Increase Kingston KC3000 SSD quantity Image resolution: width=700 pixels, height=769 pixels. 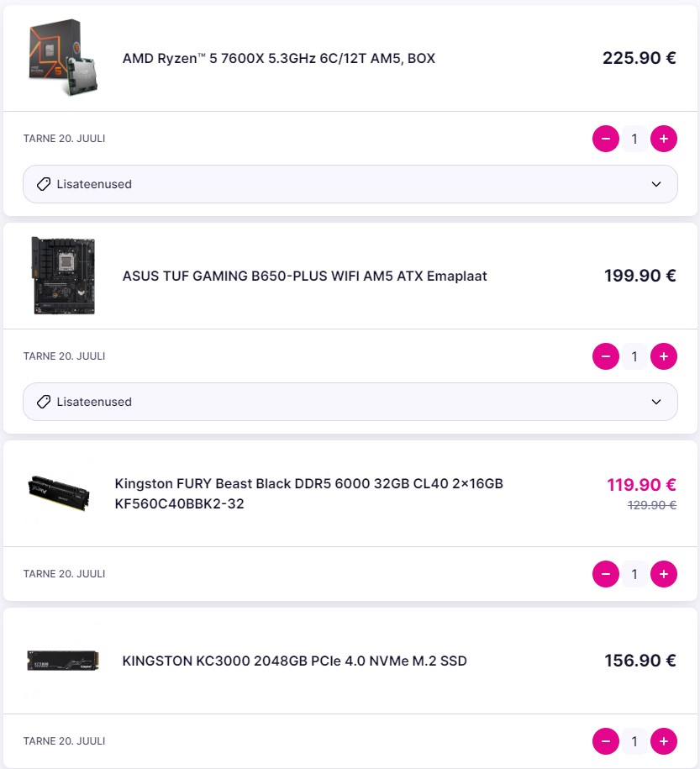663,741
